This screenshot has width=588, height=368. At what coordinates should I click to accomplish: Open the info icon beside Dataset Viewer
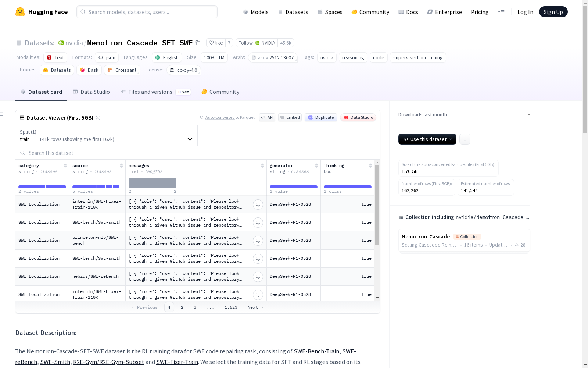pyautogui.click(x=98, y=118)
